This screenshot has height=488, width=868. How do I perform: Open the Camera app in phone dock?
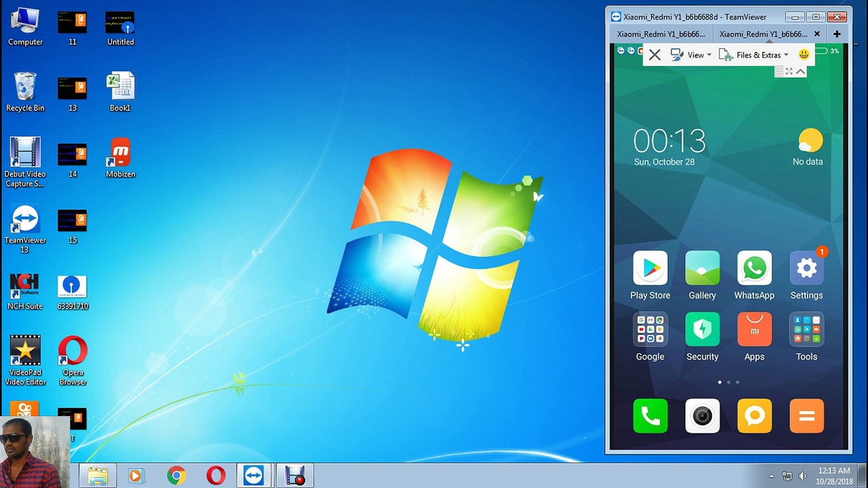pyautogui.click(x=702, y=416)
